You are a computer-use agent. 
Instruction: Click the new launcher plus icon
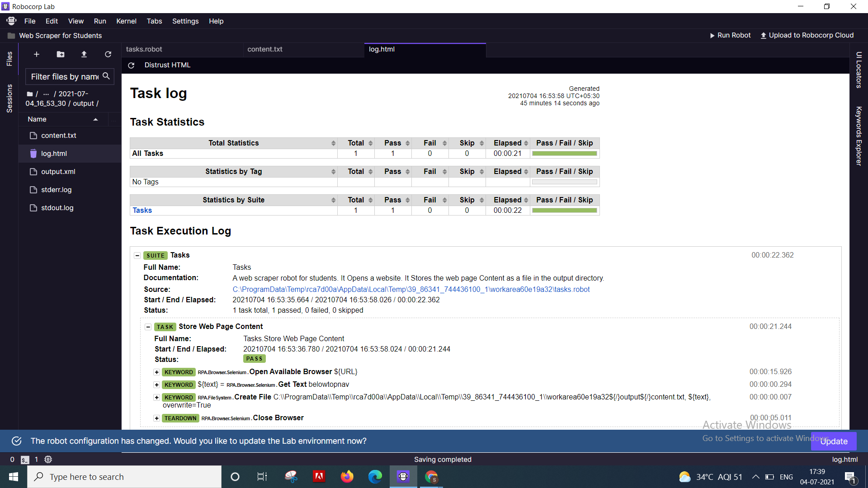coord(37,54)
